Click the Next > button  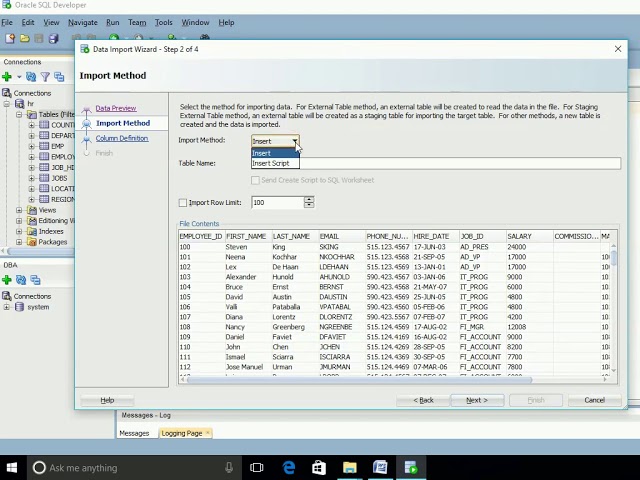coord(477,400)
